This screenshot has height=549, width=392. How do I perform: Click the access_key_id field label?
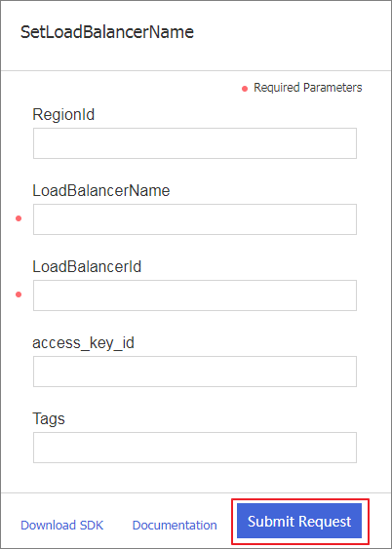coord(83,343)
